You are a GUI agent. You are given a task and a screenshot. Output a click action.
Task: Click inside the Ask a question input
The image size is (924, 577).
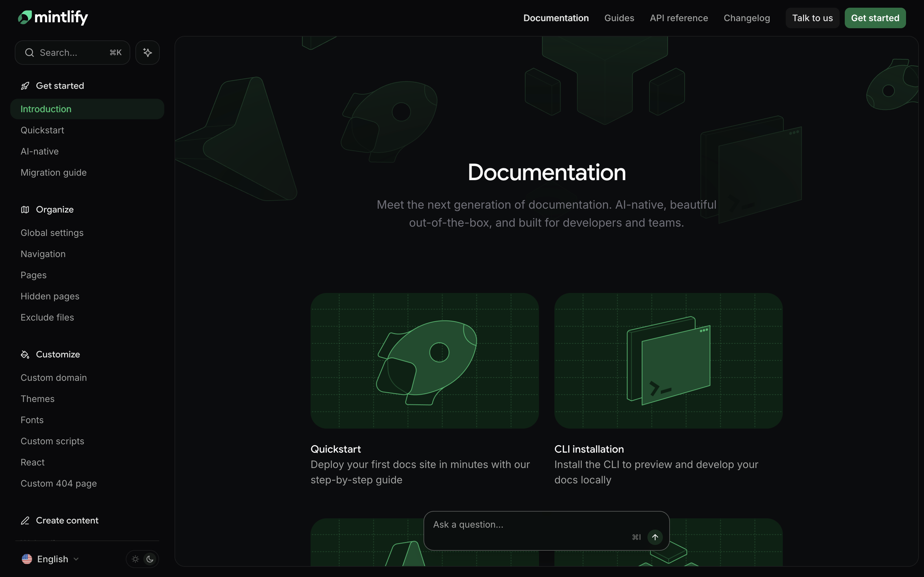click(496, 524)
